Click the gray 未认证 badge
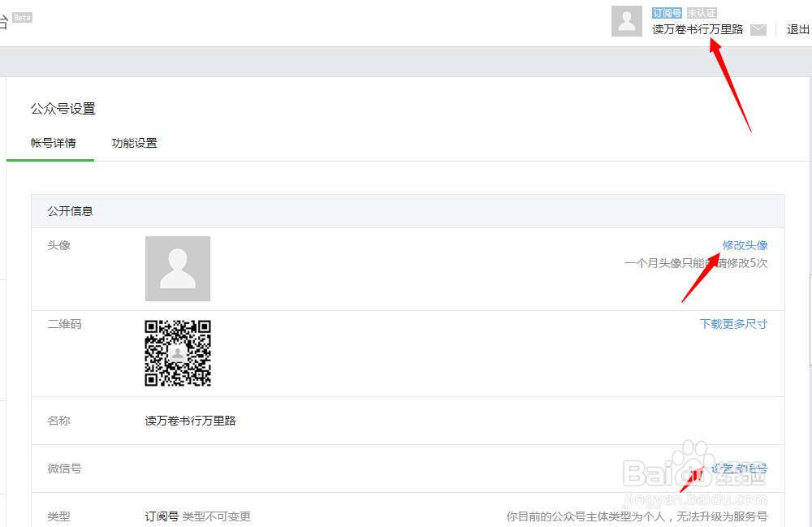This screenshot has height=527, width=812. pos(700,12)
